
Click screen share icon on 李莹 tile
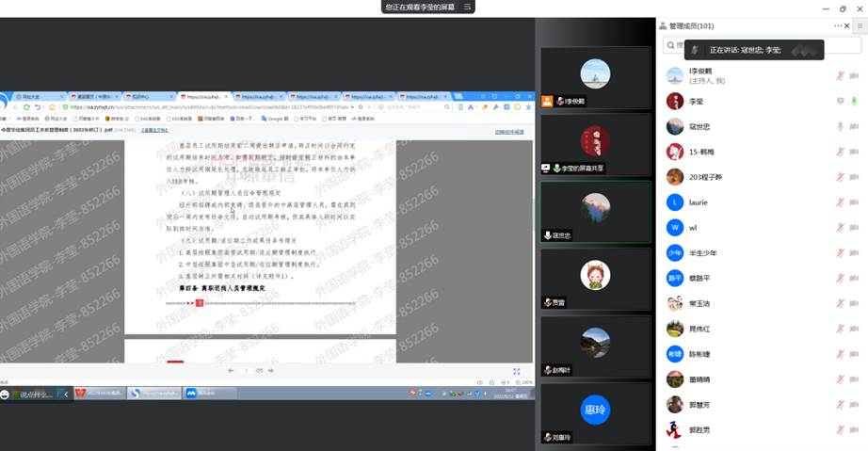pyautogui.click(x=546, y=168)
